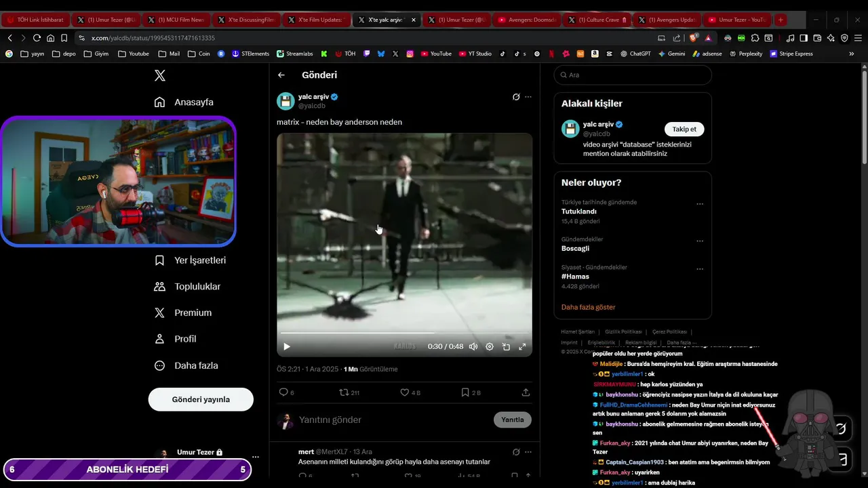Focus the Ara search field

pyautogui.click(x=633, y=75)
